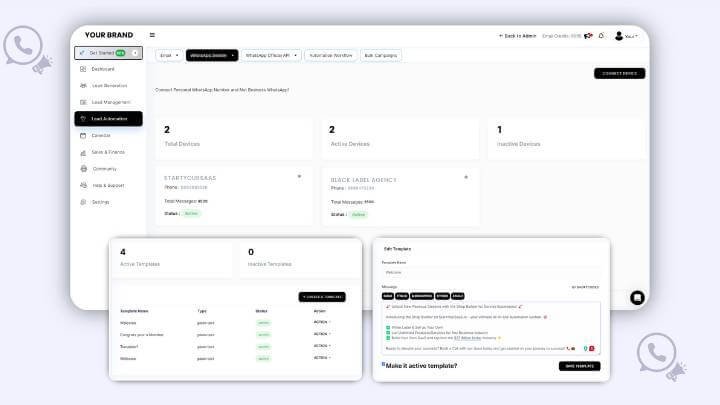The width and height of the screenshot is (720, 405).
Task: Open Lead Generation in the sidebar
Action: pyautogui.click(x=82, y=85)
